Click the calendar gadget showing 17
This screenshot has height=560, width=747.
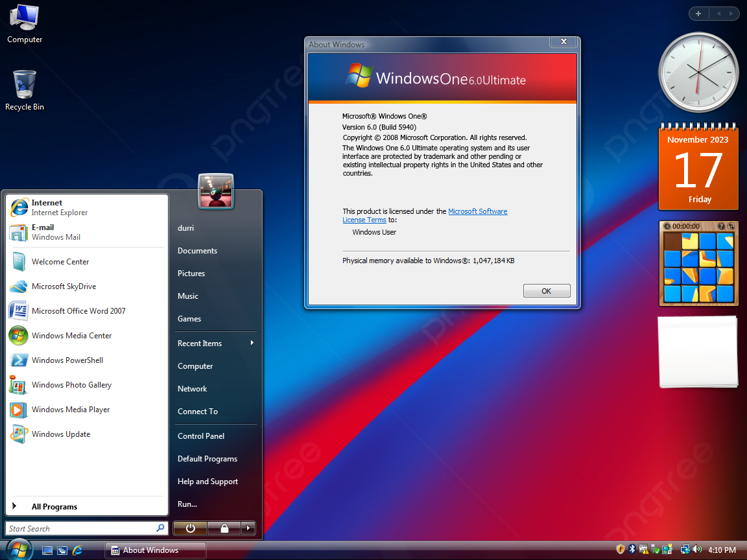(698, 167)
